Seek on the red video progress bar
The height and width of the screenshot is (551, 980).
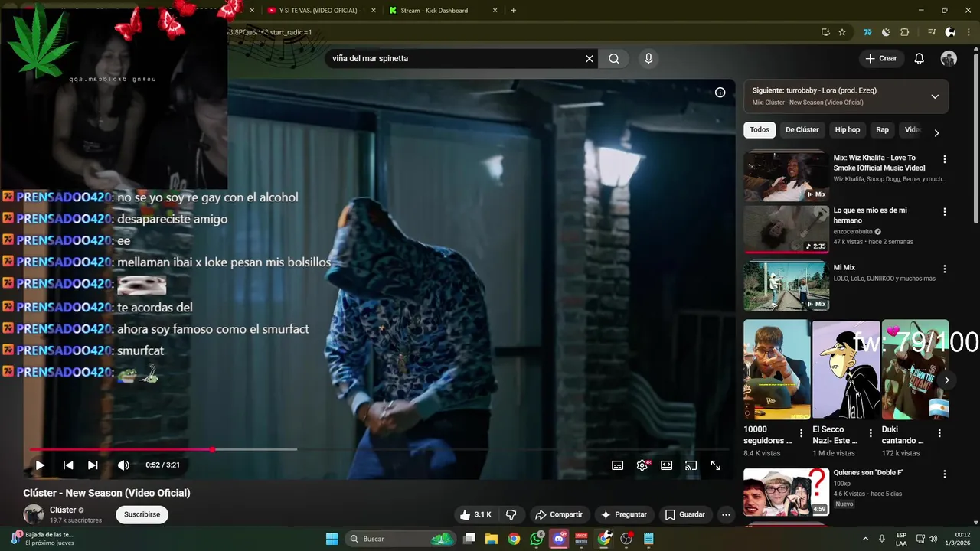121,449
